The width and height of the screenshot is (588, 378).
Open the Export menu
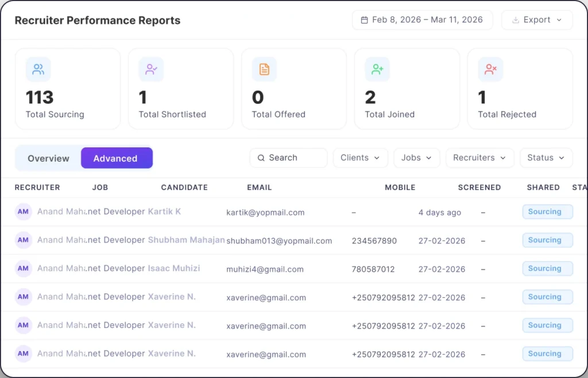537,20
